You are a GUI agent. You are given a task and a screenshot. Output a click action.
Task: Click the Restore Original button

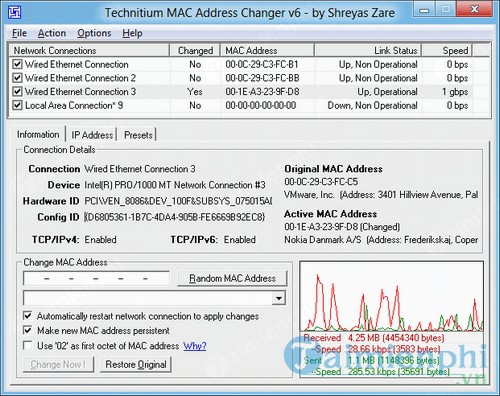click(136, 364)
